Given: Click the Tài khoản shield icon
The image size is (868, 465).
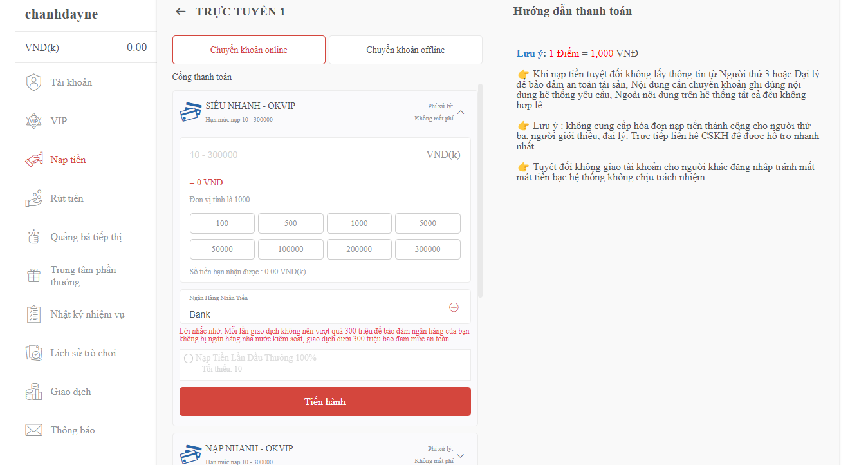Looking at the screenshot, I should [x=33, y=82].
